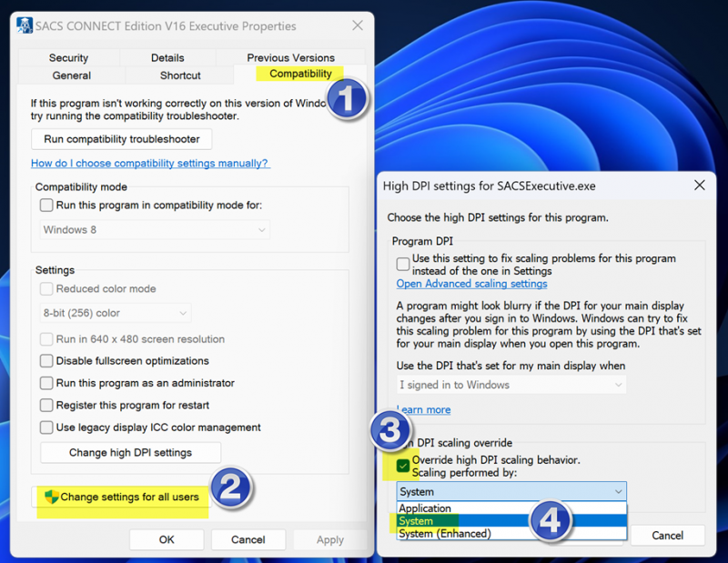Open the Previous Versions tab

point(290,57)
